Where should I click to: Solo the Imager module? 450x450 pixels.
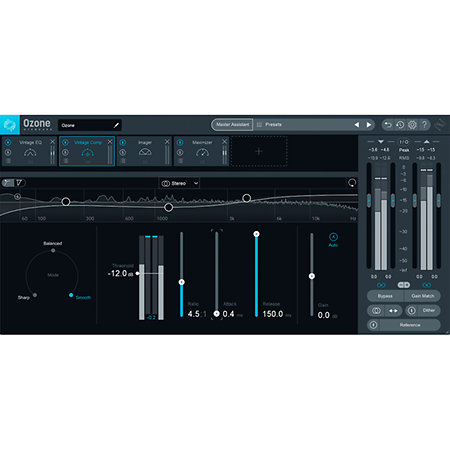point(123,152)
